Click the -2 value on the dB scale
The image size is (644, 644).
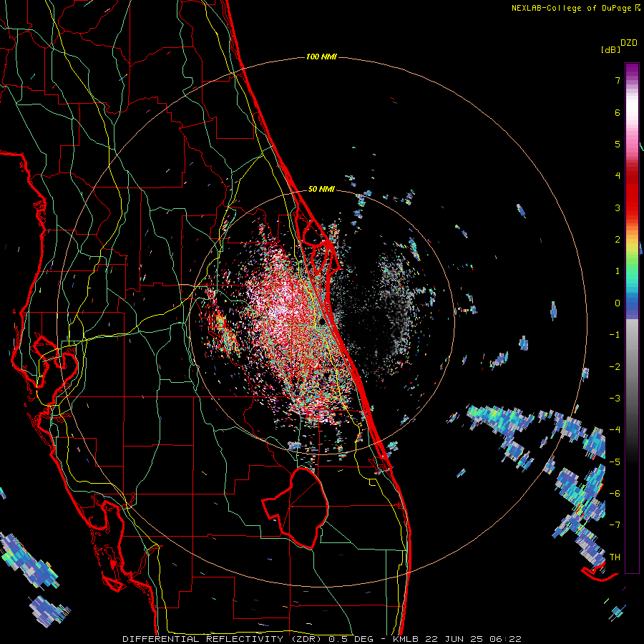tap(615, 366)
